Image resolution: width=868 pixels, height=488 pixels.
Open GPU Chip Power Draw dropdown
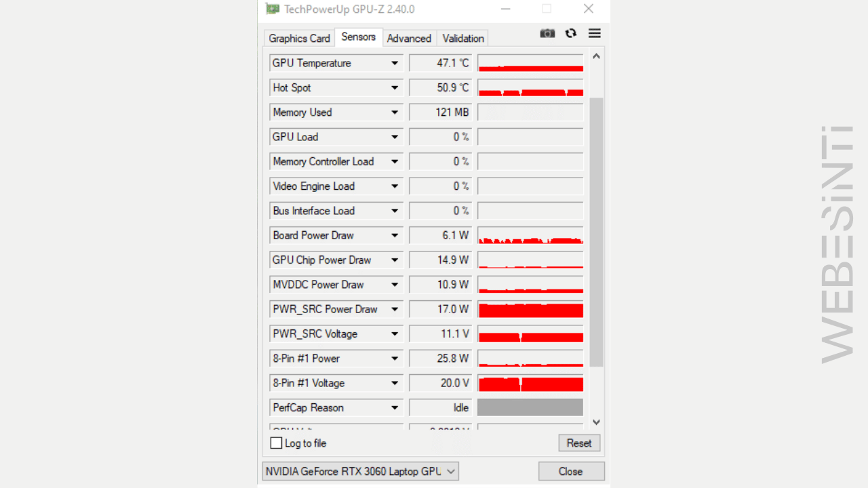pyautogui.click(x=394, y=260)
